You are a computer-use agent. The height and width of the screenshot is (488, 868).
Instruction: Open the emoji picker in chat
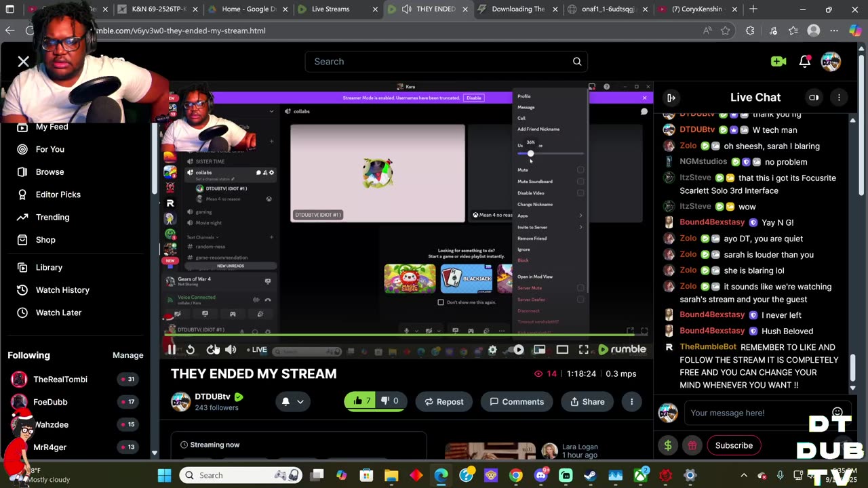pos(837,412)
